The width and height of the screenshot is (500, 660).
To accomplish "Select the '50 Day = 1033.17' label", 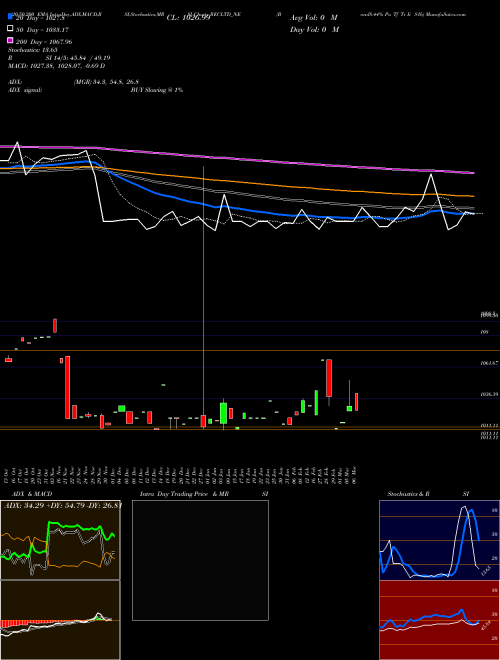I will point(42,30).
